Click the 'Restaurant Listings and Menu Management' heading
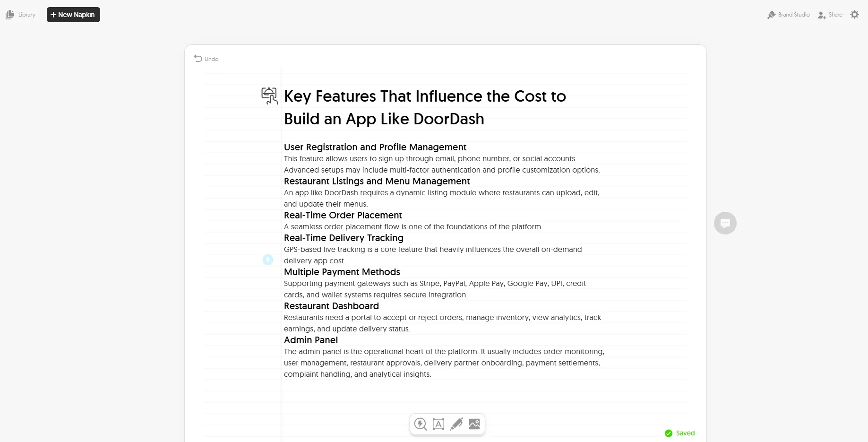This screenshot has height=442, width=868. [377, 181]
